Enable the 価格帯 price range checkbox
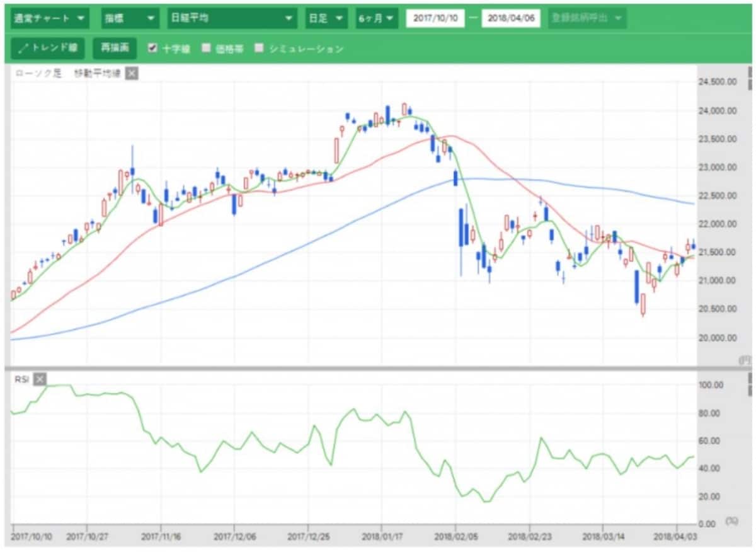This screenshot has height=552, width=756. (x=205, y=48)
